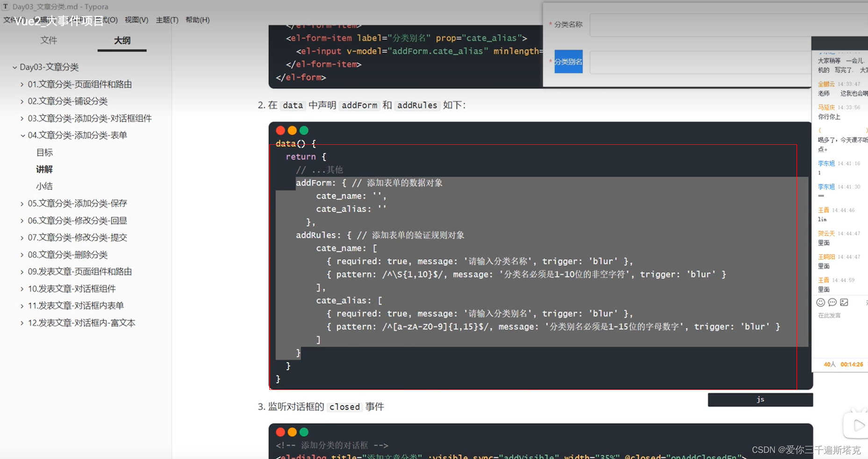Collapse the Day03-文章分类 root outline node
Viewport: 868px width, 459px height.
(x=14, y=67)
